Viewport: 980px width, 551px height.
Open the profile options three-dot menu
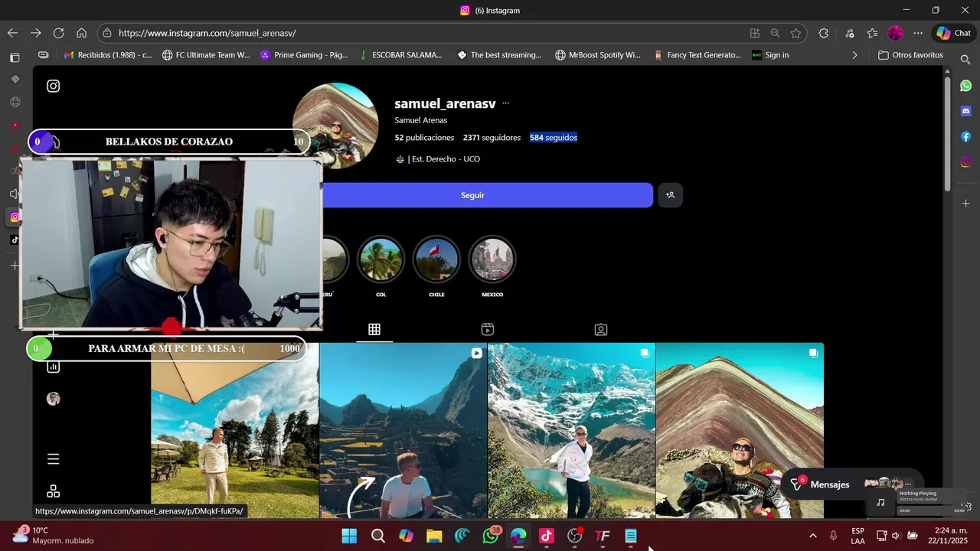tap(505, 103)
